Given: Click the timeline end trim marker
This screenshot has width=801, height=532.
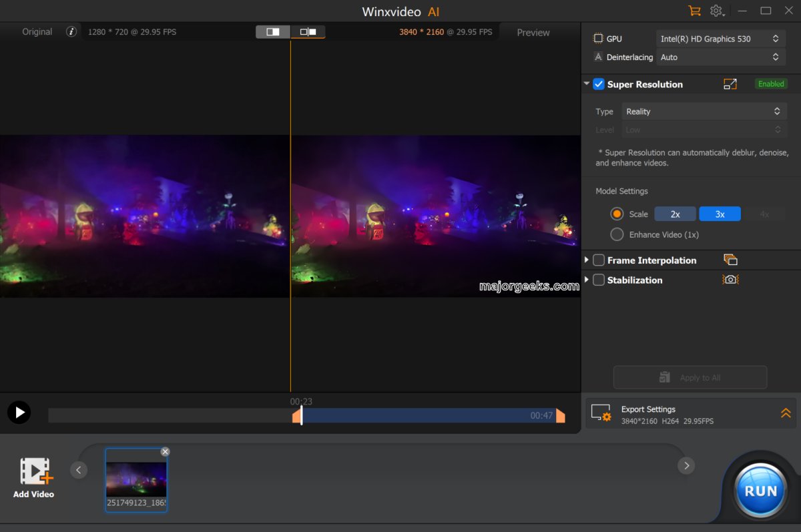Looking at the screenshot, I should point(560,416).
